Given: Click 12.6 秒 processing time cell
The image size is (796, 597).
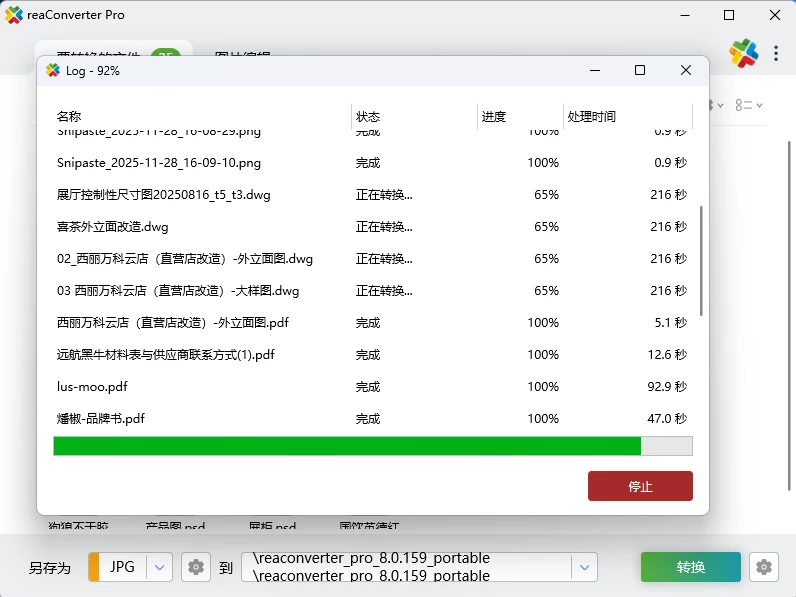Looking at the screenshot, I should (667, 354).
